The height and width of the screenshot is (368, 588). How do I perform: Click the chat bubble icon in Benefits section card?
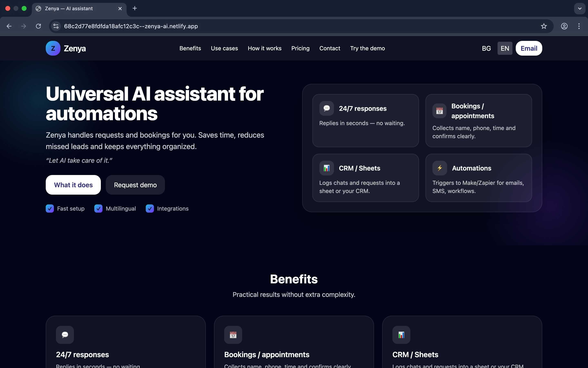point(65,335)
